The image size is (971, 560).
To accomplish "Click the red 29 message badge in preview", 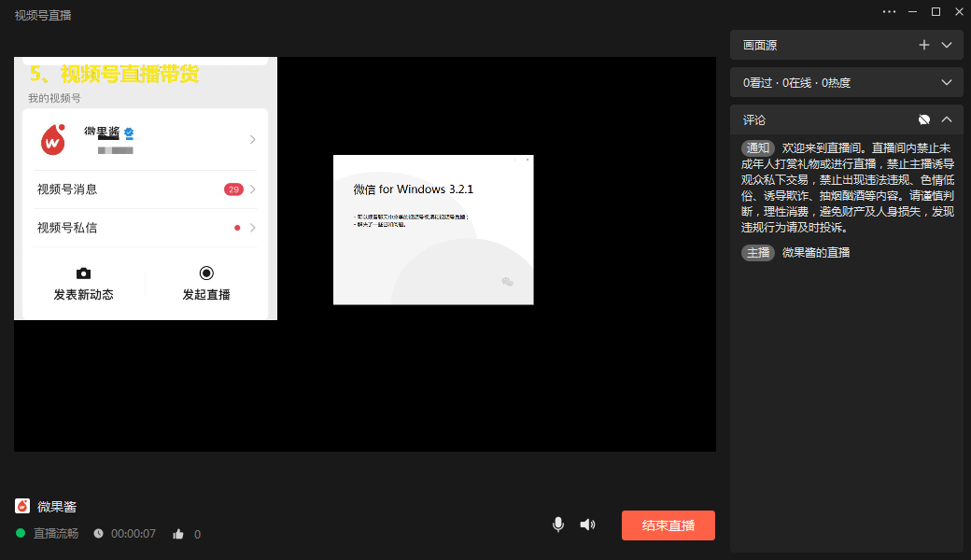I will click(x=233, y=189).
